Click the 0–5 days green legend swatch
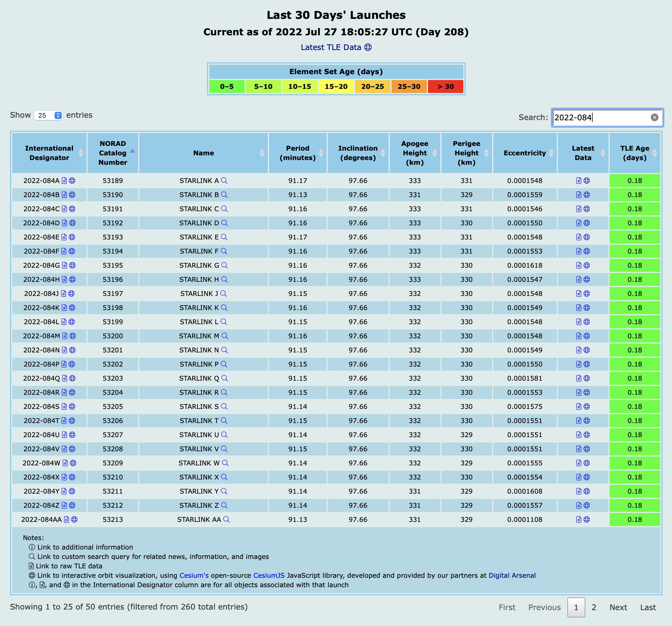This screenshot has width=672, height=626. point(227,86)
